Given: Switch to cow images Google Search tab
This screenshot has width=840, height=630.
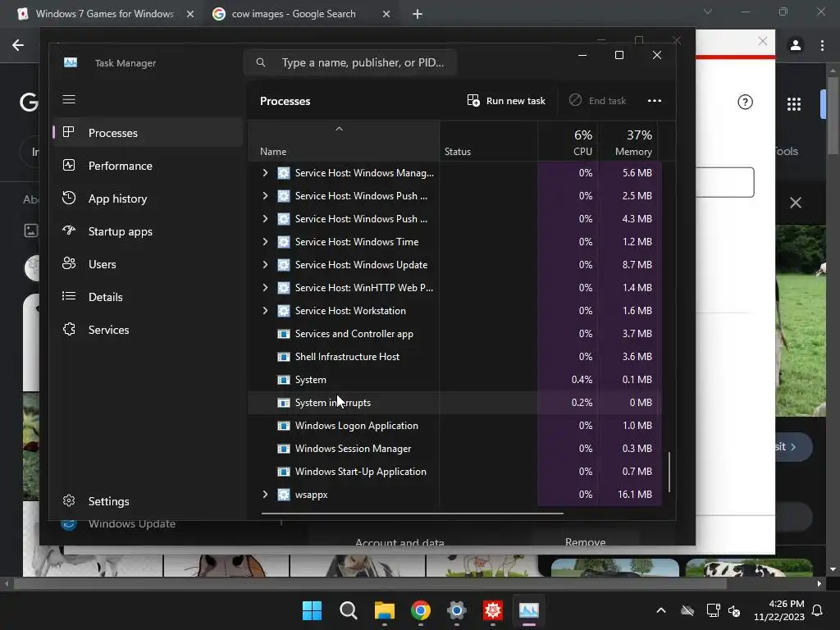Looking at the screenshot, I should (300, 14).
